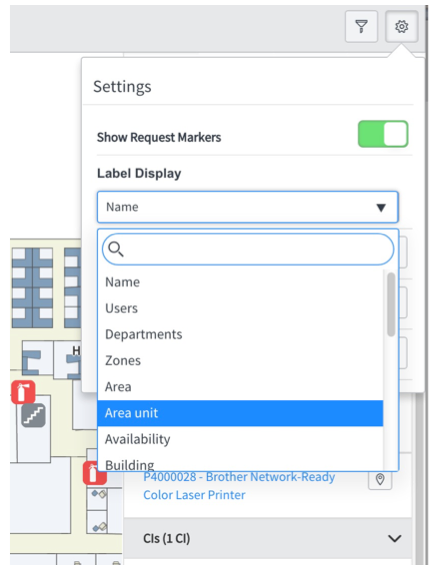
Task: Click the fire extinguisher marker near the stairs
Action: coord(23,392)
